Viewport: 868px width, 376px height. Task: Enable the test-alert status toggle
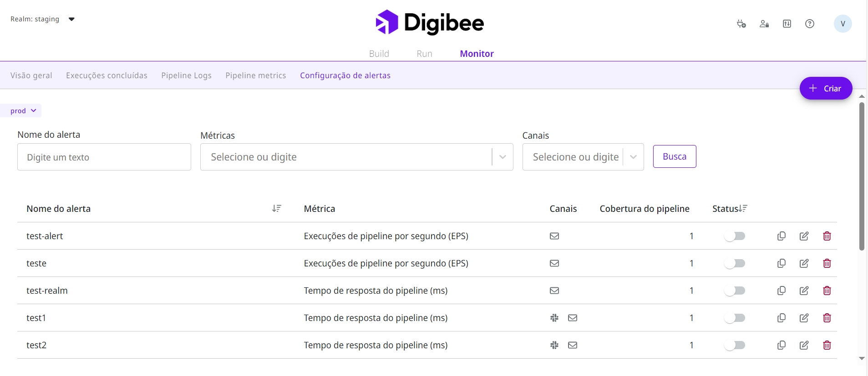[735, 236]
